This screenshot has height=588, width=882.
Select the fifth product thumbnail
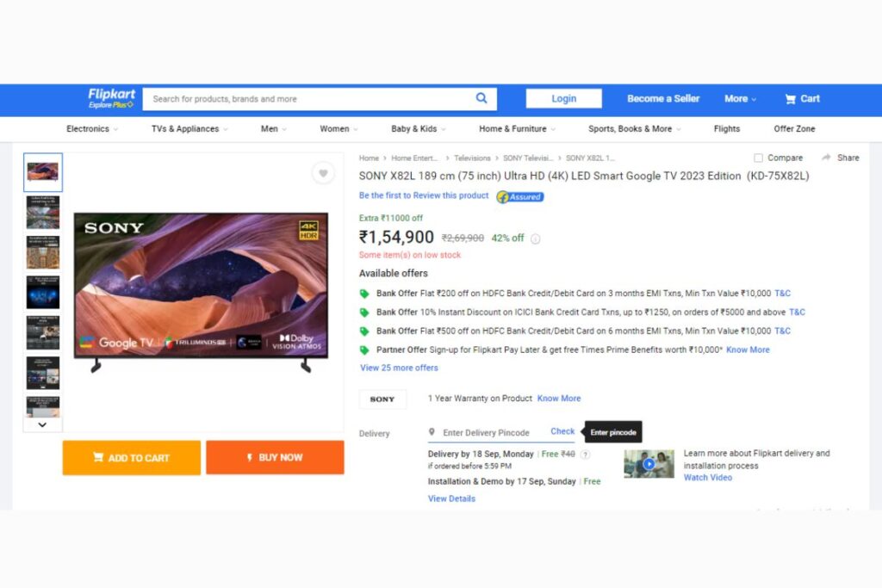point(43,332)
